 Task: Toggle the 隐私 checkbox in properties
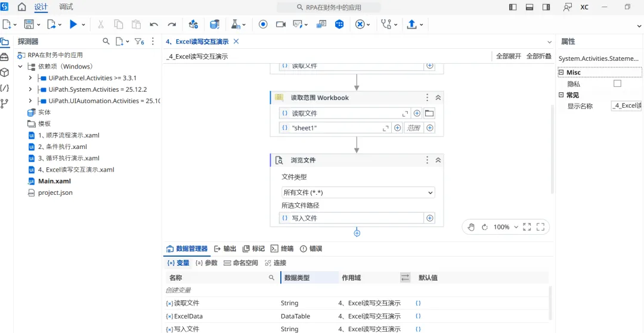[x=617, y=83]
